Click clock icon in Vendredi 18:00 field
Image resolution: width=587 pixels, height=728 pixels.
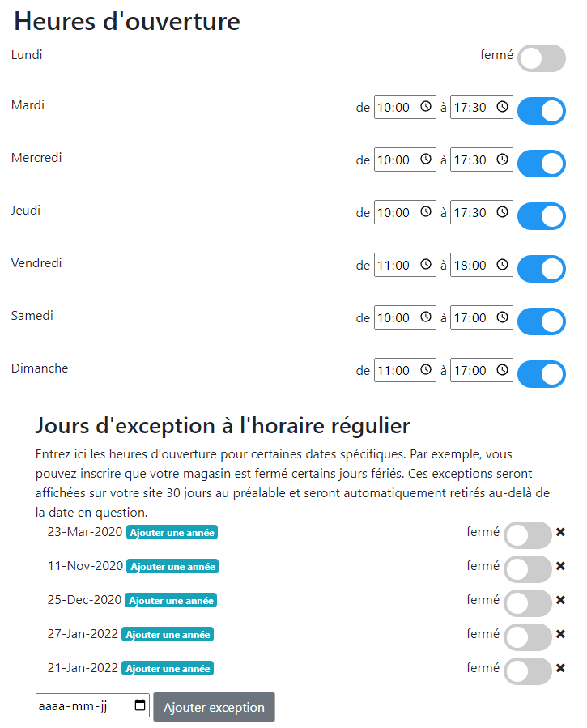502,264
